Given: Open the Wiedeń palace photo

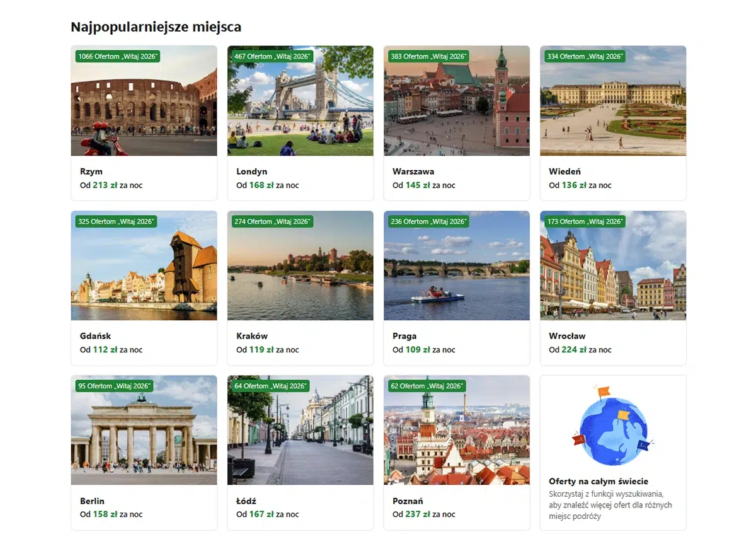Looking at the screenshot, I should coord(613,100).
